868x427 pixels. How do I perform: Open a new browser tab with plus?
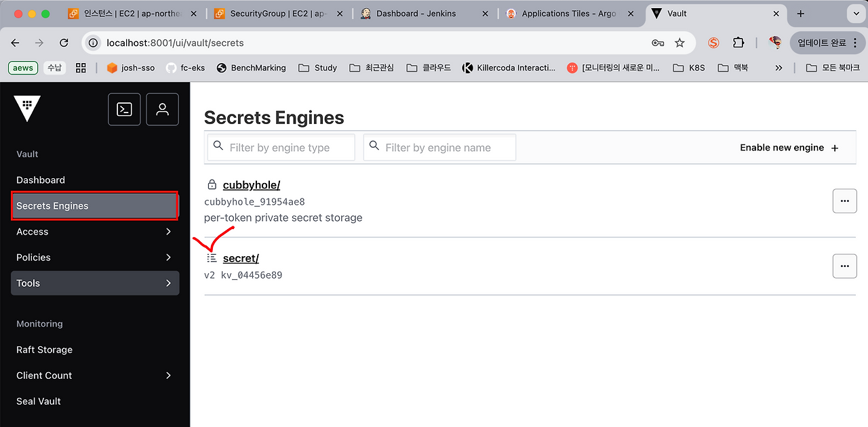click(x=801, y=14)
